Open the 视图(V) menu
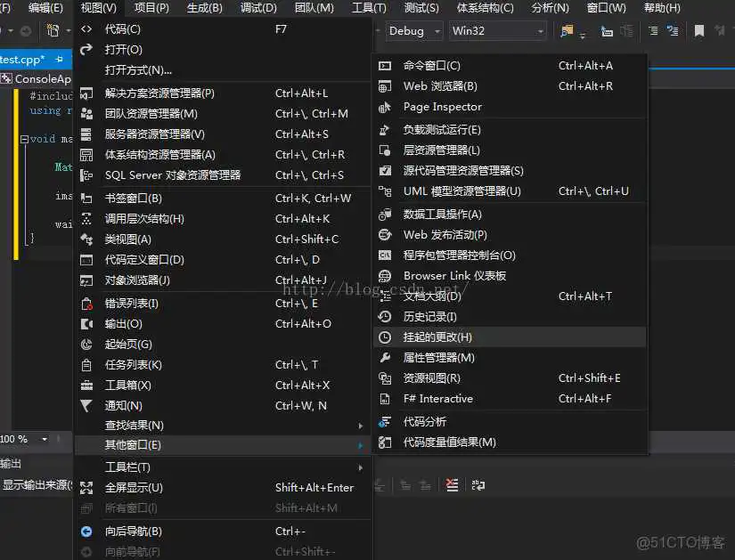This screenshot has height=560, width=735. point(98,7)
